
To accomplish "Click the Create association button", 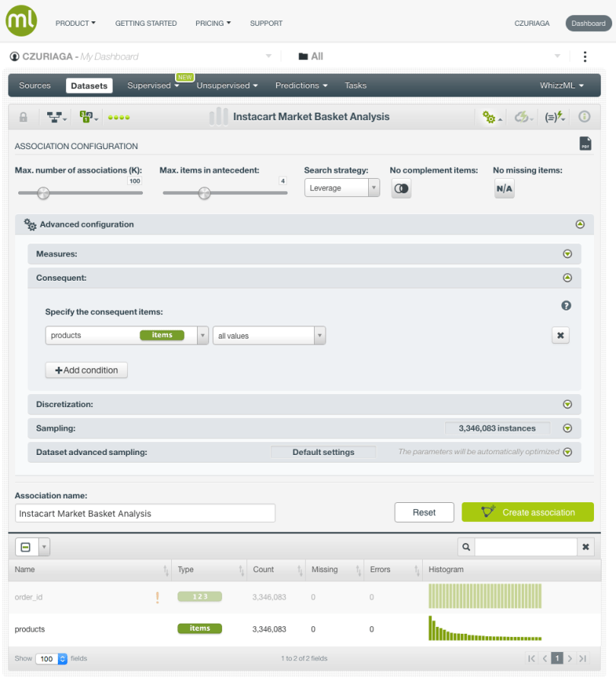I will [528, 512].
